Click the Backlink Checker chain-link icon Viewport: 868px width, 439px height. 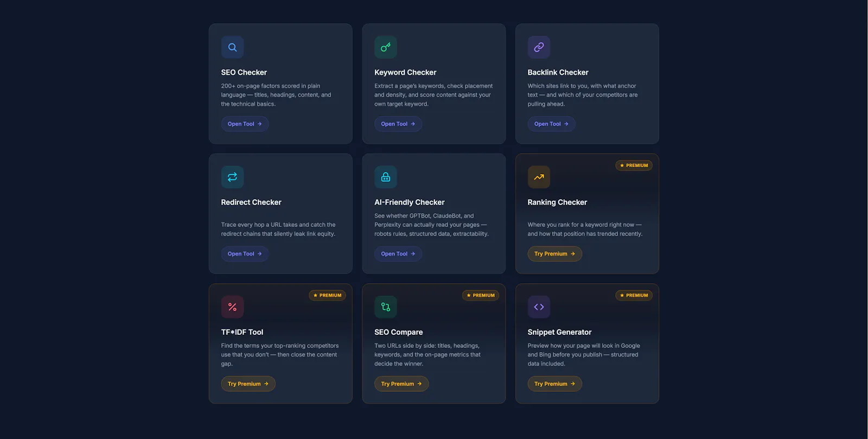coord(539,47)
